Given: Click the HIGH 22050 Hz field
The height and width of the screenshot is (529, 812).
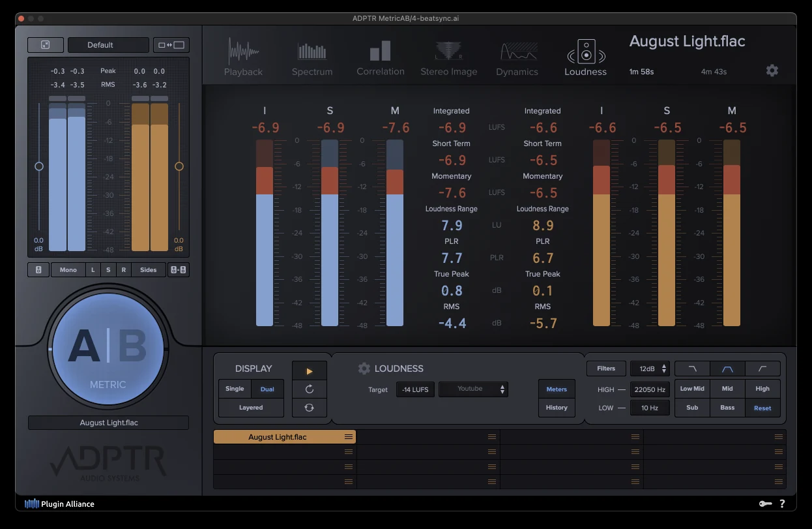Looking at the screenshot, I should point(650,389).
